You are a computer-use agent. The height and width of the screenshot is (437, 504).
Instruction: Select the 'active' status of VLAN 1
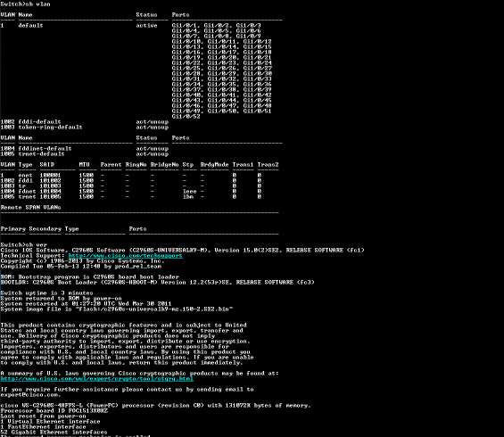(146, 25)
